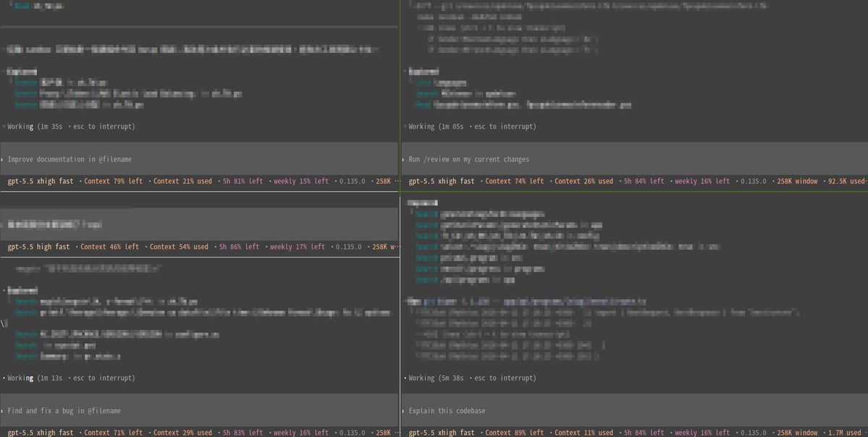Click '5h 84% left' in the 'Run /review' pane
This screenshot has height=437, width=868.
tap(644, 182)
